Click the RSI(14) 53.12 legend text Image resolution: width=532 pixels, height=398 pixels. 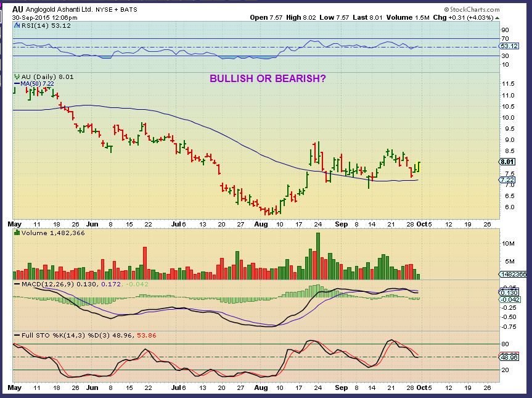point(46,25)
